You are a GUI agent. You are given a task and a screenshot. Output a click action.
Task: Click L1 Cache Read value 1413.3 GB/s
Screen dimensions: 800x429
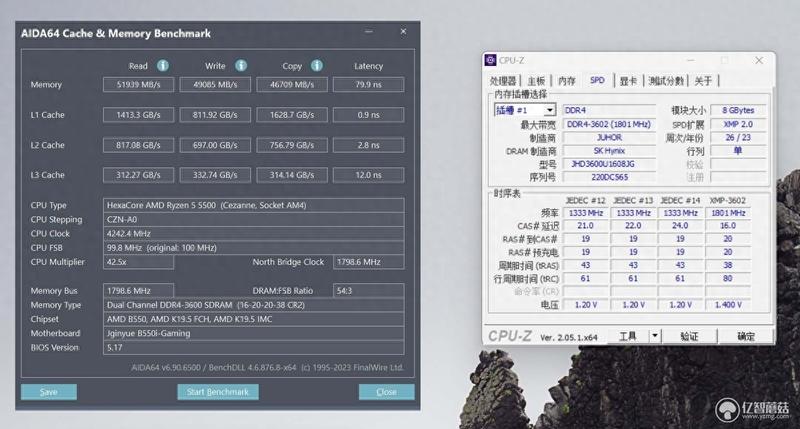coord(138,115)
